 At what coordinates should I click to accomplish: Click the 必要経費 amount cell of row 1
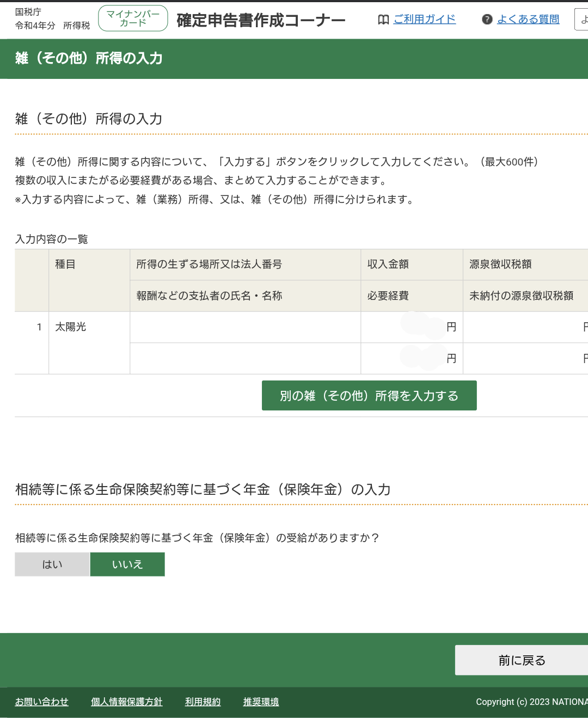tap(412, 359)
